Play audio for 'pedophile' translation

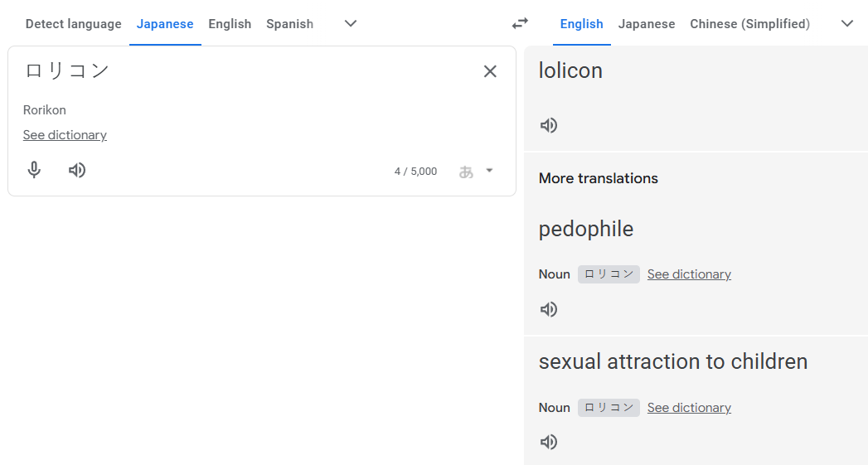(x=549, y=309)
